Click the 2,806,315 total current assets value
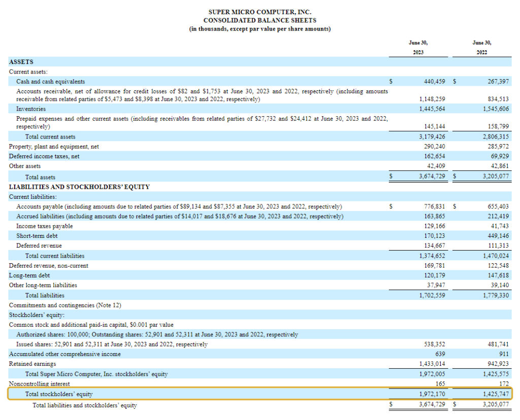This screenshot has height=420, width=520. (x=496, y=137)
